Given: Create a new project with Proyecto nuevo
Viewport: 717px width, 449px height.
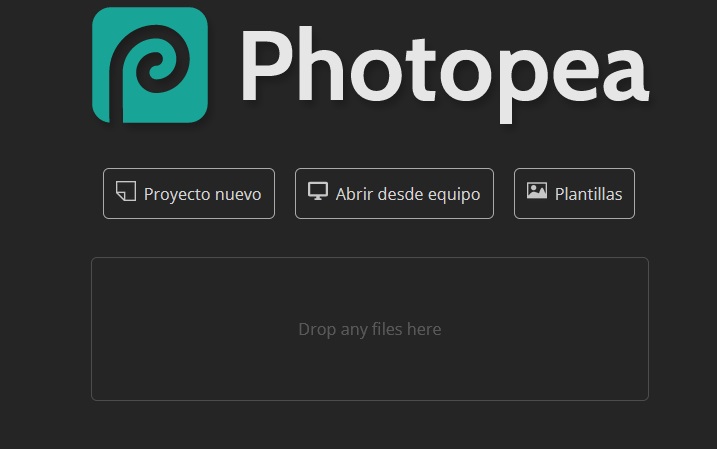Looking at the screenshot, I should coord(189,193).
